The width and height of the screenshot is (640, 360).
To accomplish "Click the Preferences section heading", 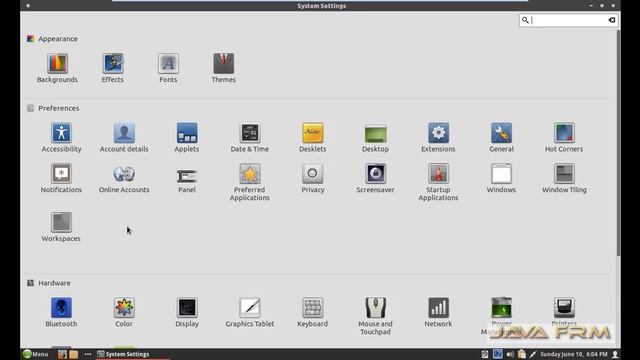I will click(58, 108).
